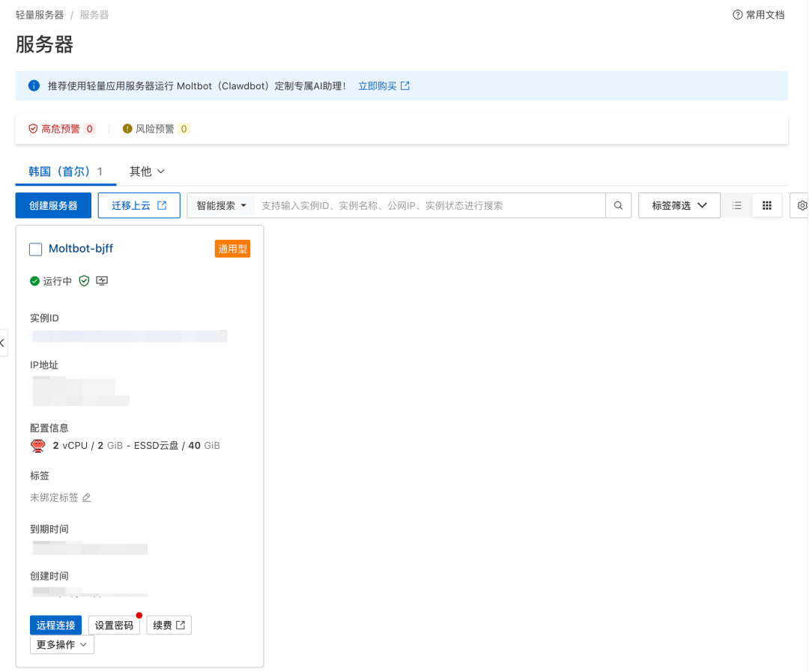Click inside the instance search input field
Image resolution: width=809 pixels, height=672 pixels.
(427, 205)
